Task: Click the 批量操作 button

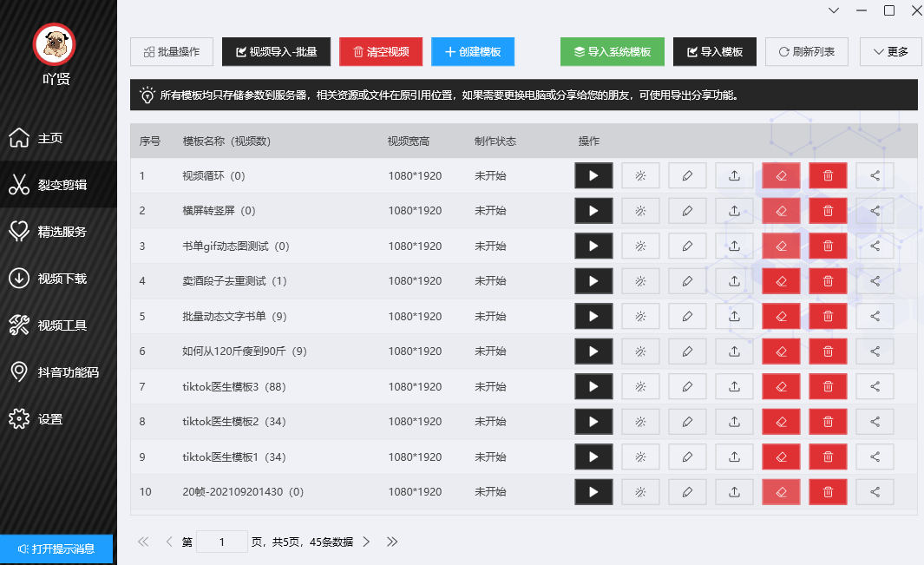Action: [172, 52]
